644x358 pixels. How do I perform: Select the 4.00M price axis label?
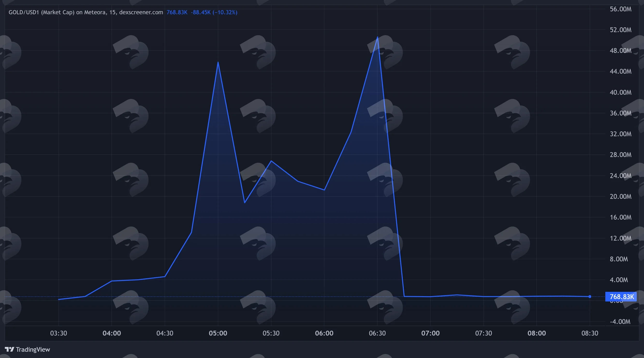coord(619,280)
